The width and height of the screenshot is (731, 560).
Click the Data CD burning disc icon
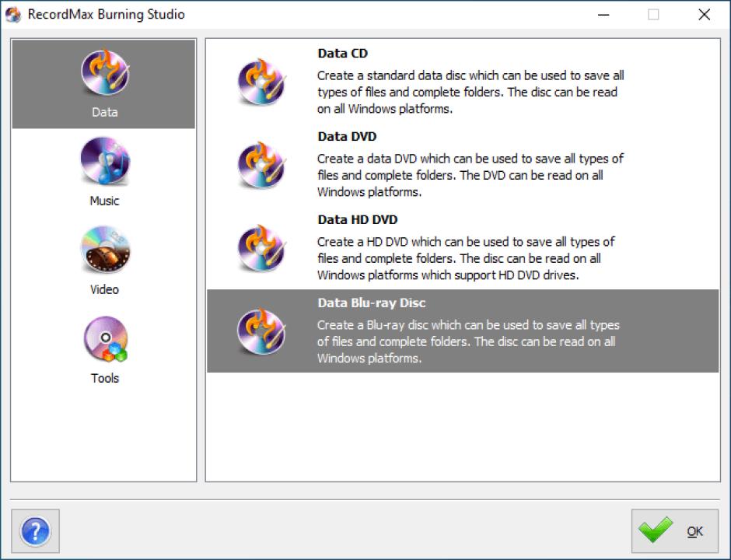261,82
